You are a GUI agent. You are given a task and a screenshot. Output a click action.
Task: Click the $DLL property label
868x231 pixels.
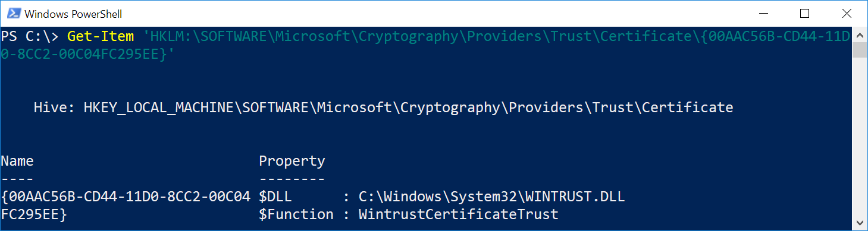pyautogui.click(x=275, y=197)
